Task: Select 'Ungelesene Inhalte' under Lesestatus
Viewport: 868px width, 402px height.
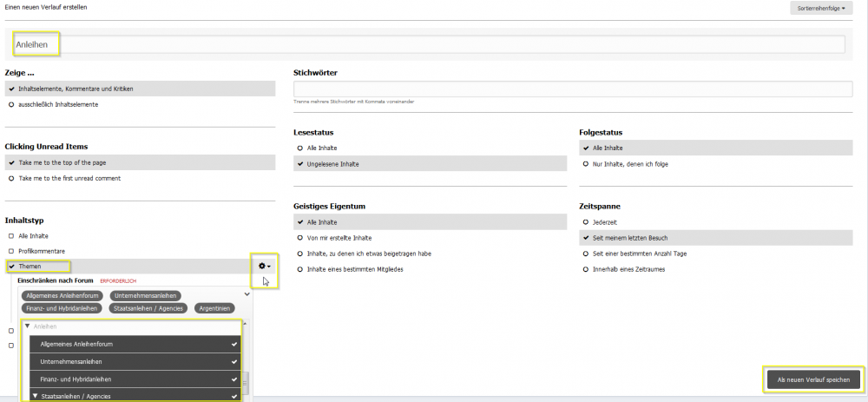Action: 431,164
